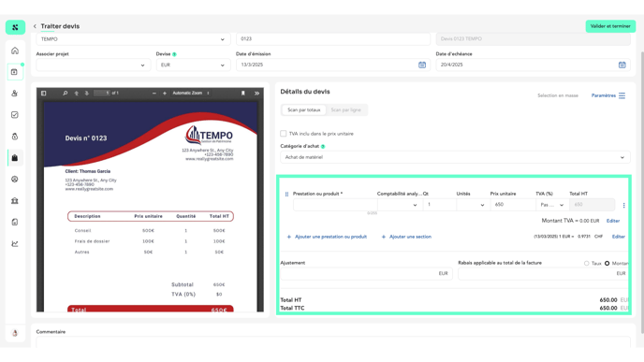The image size is (644, 362).
Task: Expand the Catégorie d'achat dropdown
Action: (455, 157)
